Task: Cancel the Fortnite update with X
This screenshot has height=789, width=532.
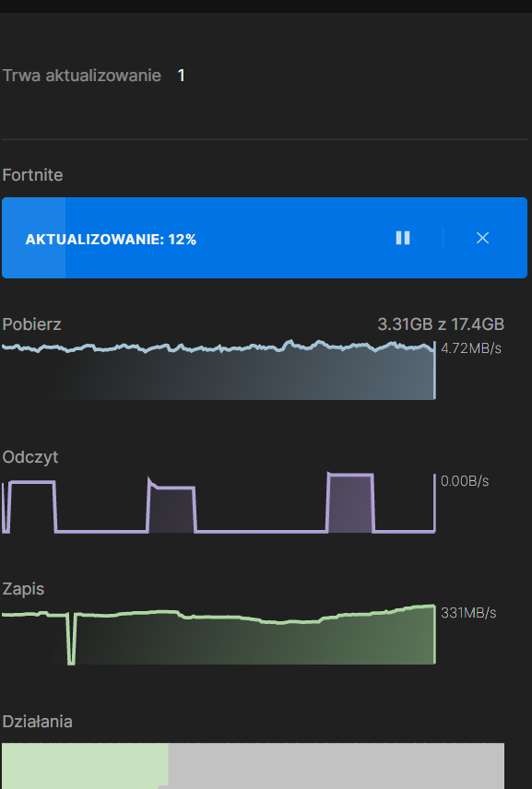Action: pyautogui.click(x=483, y=238)
